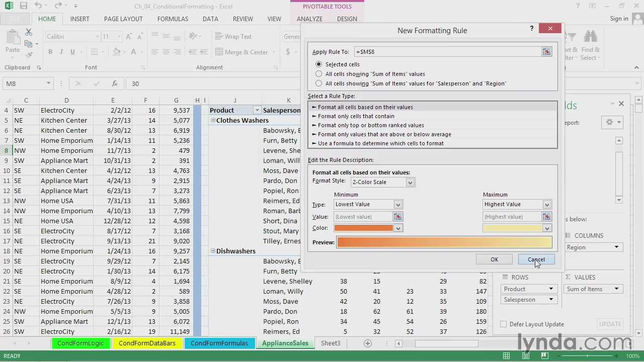Click the Format Painter brush icon

(29, 55)
